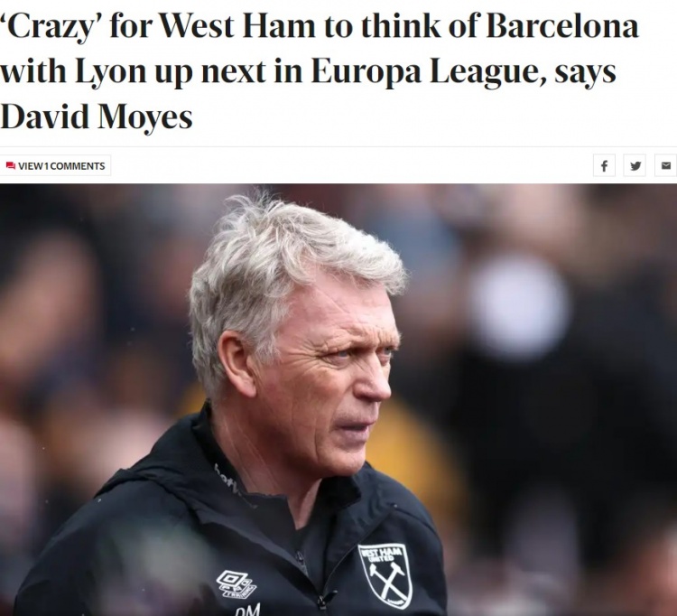This screenshot has width=677, height=616.
Task: Click the Umbro logo on the jacket
Action: click(x=236, y=583)
